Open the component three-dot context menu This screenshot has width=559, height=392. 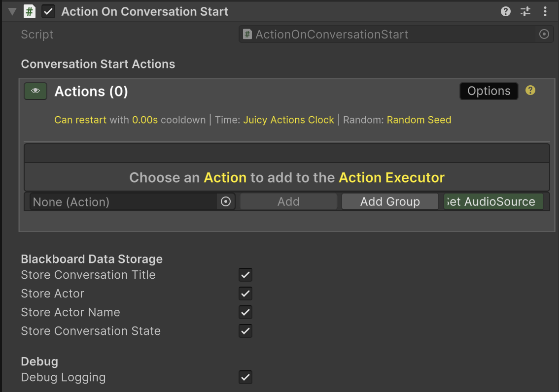click(x=545, y=12)
